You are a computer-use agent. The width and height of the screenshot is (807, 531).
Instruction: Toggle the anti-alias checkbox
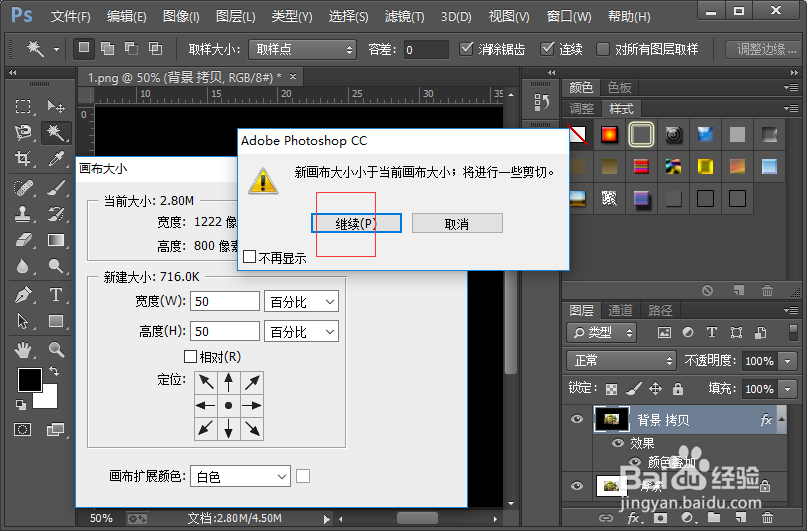[x=466, y=49]
